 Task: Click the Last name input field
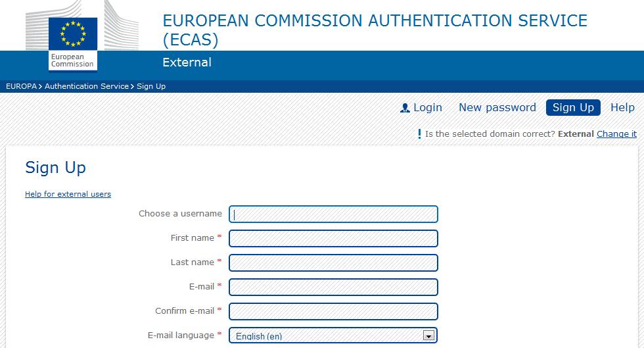pos(333,262)
